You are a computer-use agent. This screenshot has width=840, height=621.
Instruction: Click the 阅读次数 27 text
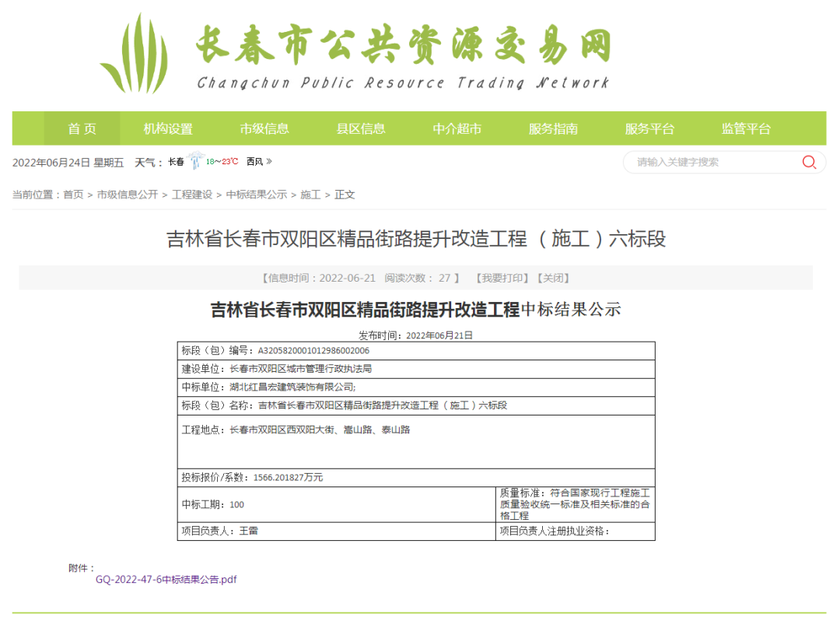(x=418, y=278)
